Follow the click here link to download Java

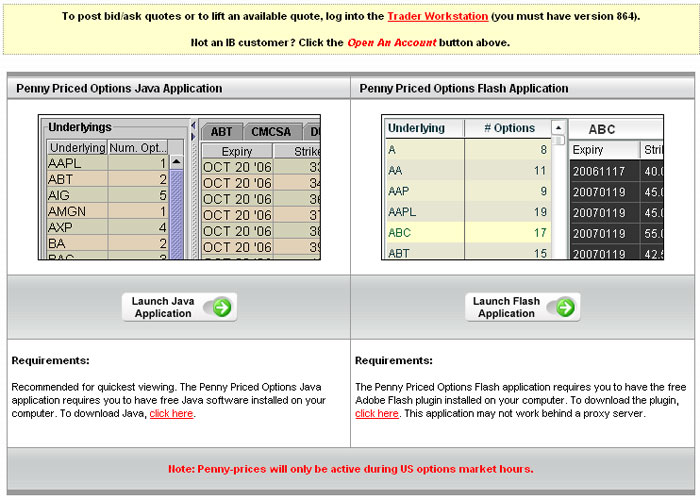pos(171,413)
